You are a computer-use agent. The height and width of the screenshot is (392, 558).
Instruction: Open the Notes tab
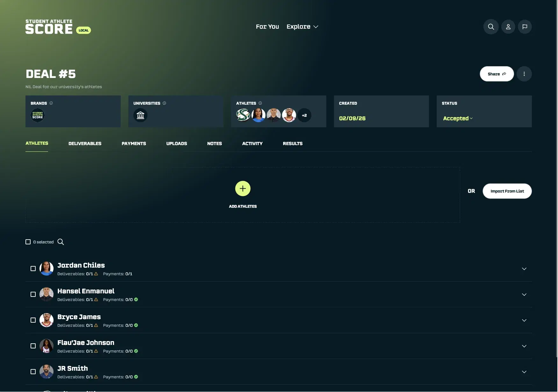(214, 143)
